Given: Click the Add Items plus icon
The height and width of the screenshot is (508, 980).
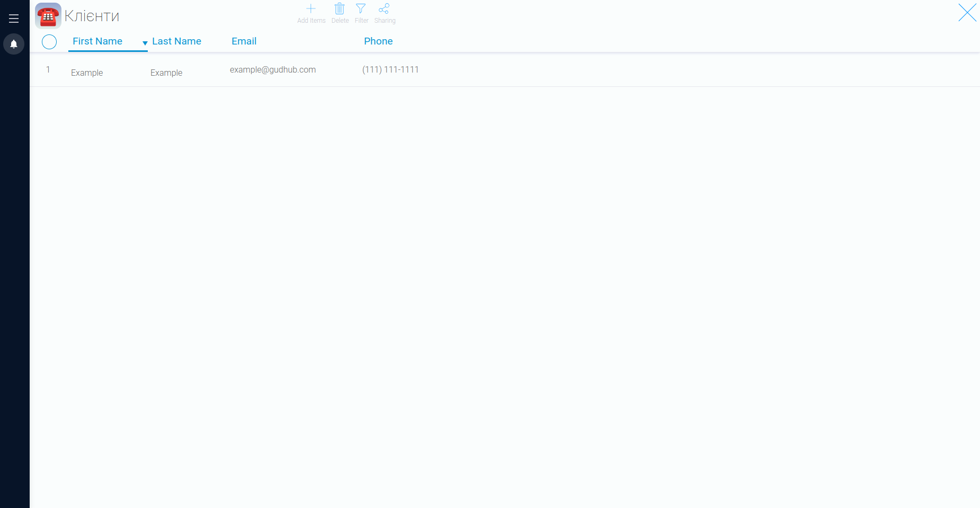Looking at the screenshot, I should tap(311, 8).
